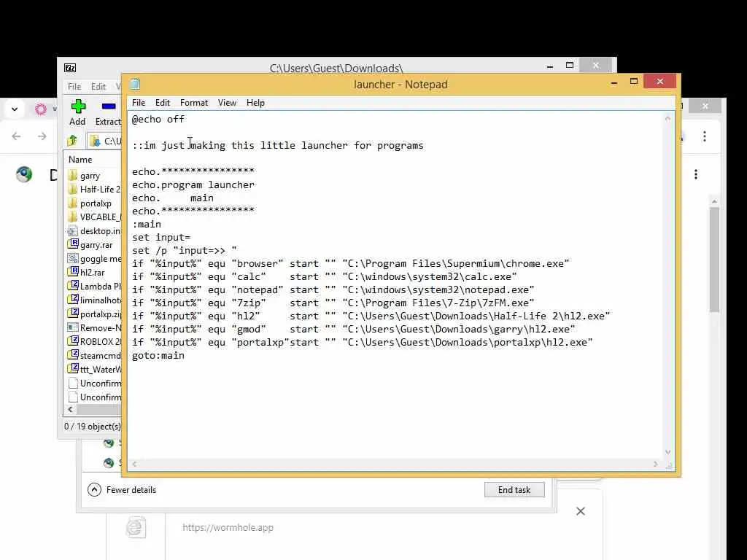Image resolution: width=747 pixels, height=560 pixels.
Task: Click the @echo off line
Action: tap(158, 120)
